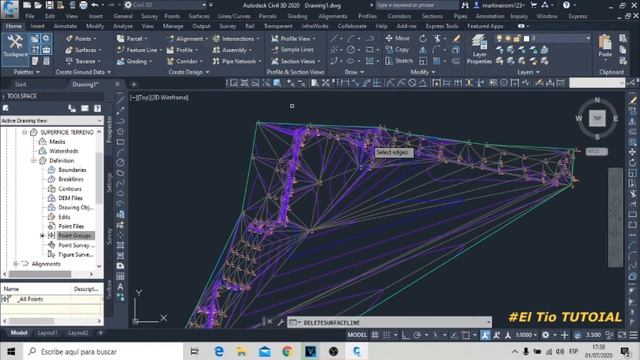Click the taskbar search box

(102, 351)
